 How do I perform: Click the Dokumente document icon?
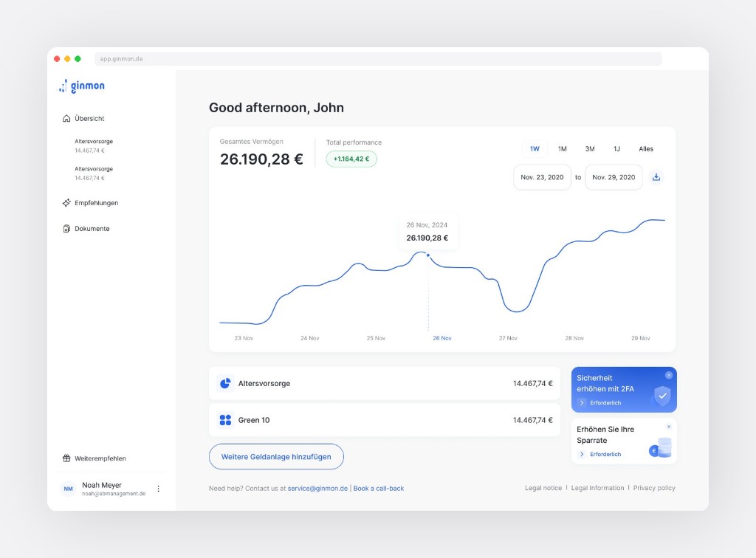tap(66, 229)
